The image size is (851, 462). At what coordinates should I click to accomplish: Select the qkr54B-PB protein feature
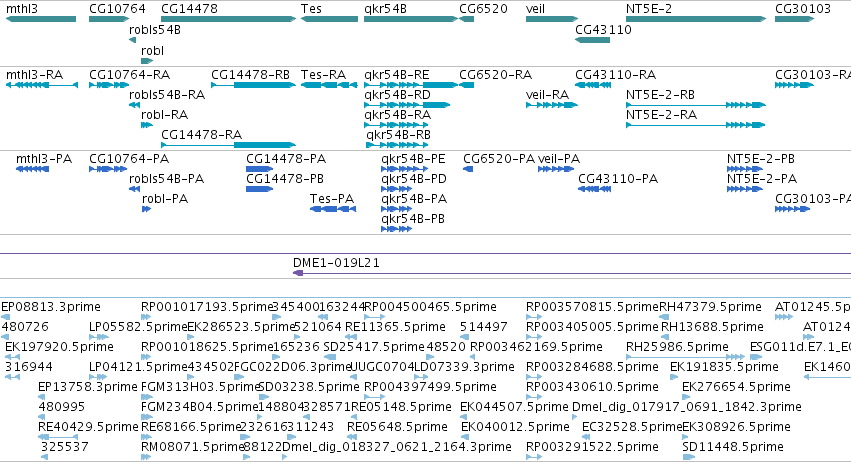click(396, 229)
